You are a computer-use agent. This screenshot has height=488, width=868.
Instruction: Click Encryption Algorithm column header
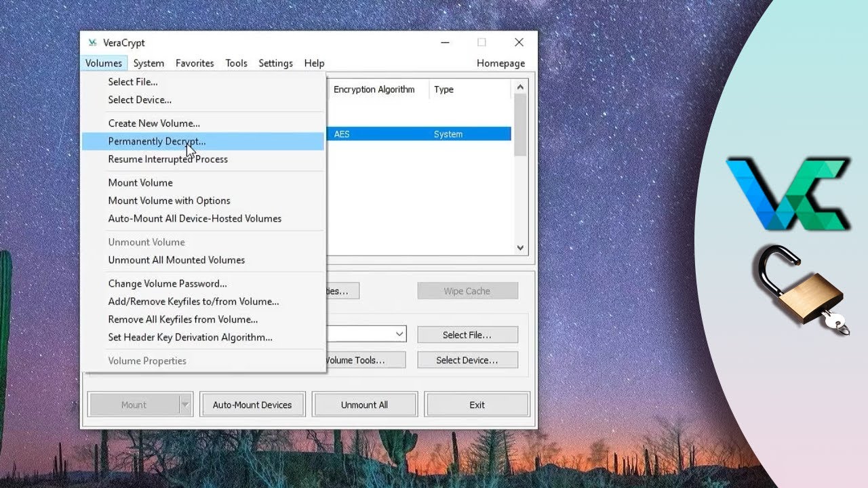[x=378, y=89]
